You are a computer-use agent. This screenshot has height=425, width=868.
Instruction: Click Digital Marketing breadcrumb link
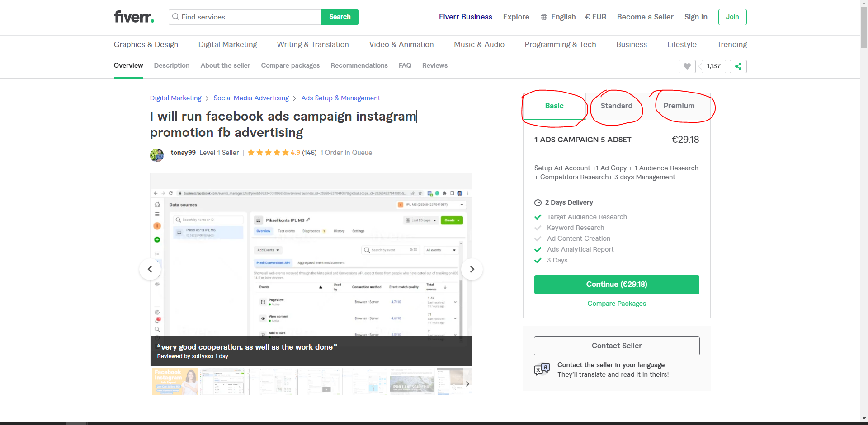pyautogui.click(x=176, y=98)
